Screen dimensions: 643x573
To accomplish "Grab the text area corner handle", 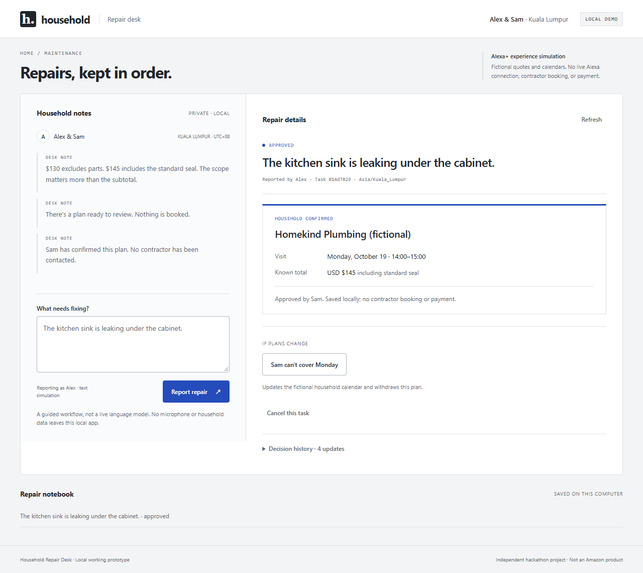I will point(226,369).
